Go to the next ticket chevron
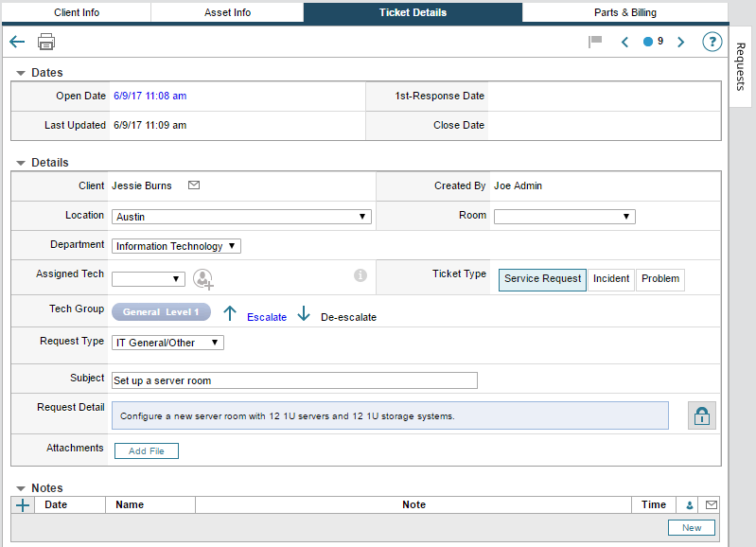 [680, 42]
